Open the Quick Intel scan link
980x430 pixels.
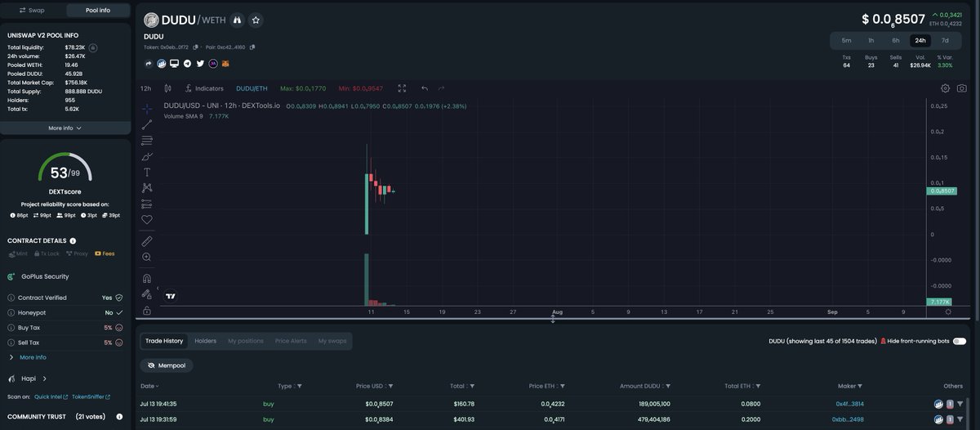[x=51, y=396]
